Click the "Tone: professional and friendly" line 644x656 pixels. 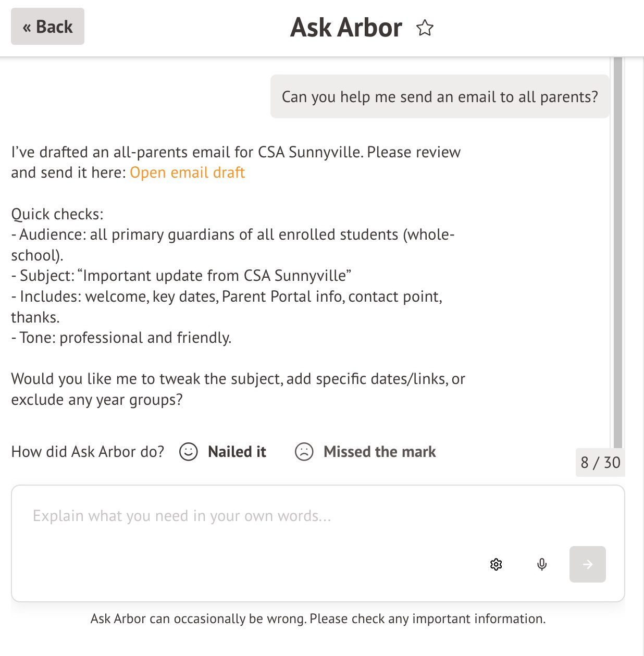121,338
